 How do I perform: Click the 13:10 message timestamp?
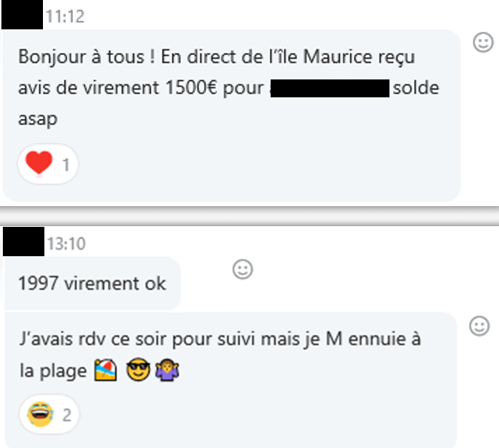point(67,244)
